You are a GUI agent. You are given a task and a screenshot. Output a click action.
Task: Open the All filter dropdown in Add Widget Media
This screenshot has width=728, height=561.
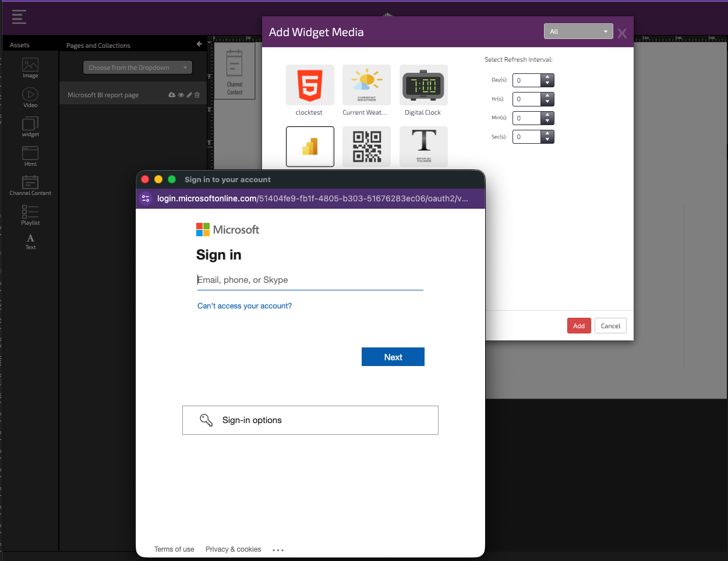578,31
